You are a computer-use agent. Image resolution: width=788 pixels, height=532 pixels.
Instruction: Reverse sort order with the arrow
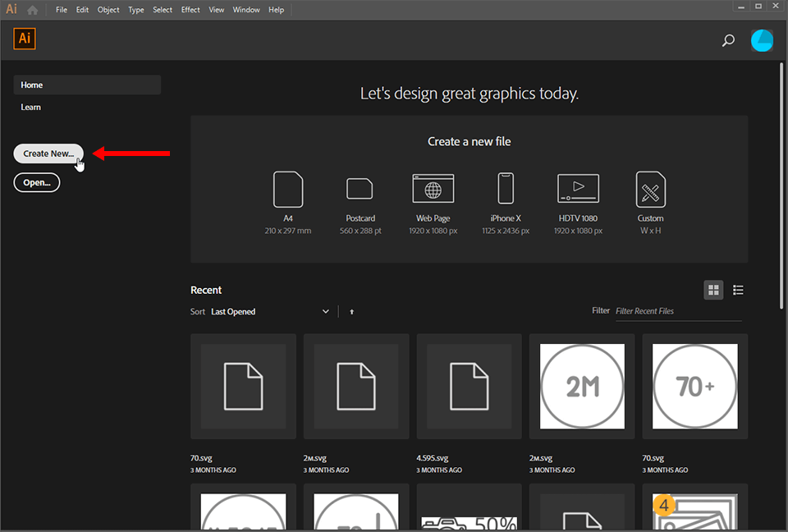[352, 312]
